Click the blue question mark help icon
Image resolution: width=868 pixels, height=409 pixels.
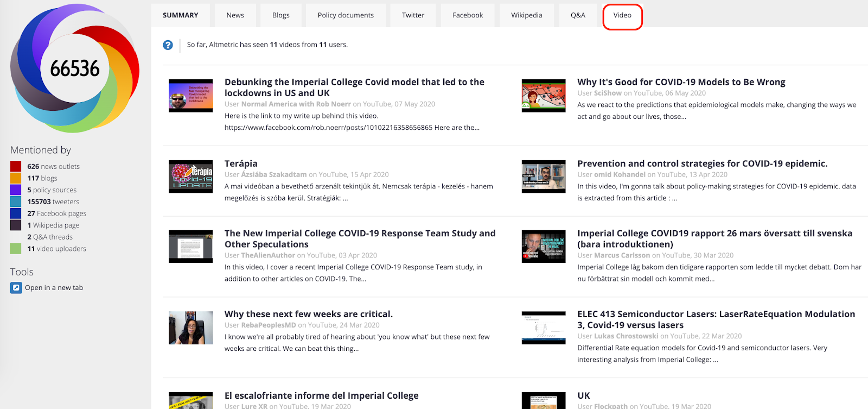coord(168,45)
